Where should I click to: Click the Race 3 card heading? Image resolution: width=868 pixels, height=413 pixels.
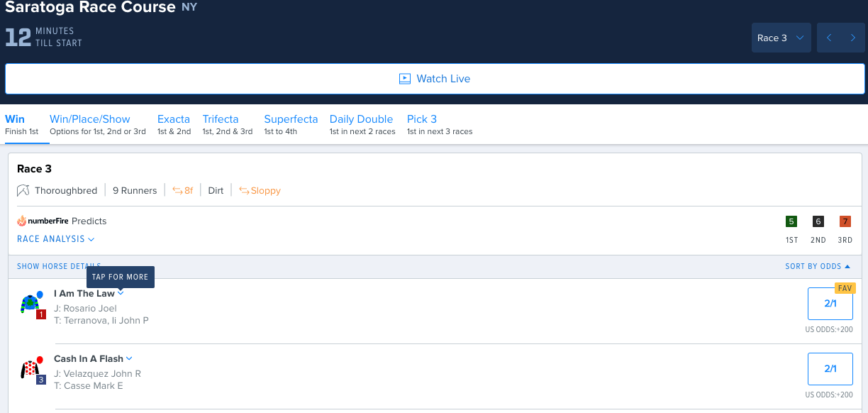click(x=34, y=169)
